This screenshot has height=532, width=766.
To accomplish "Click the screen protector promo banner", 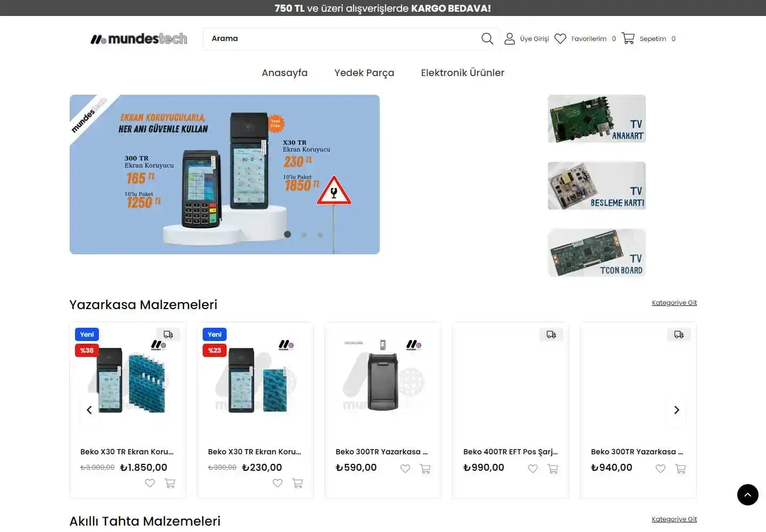I will pyautogui.click(x=224, y=174).
